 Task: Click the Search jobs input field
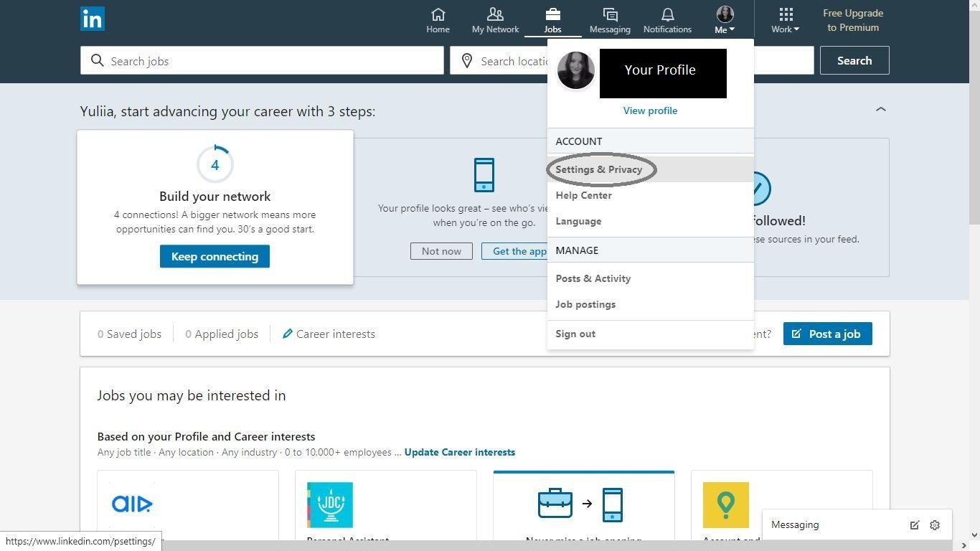tap(262, 61)
